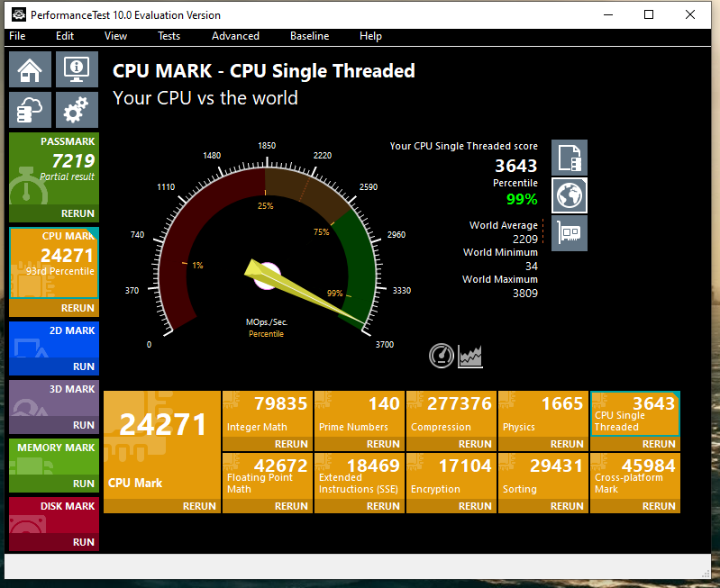Select the DISK MARK sidebar tile
This screenshot has width=720, height=588.
pos(54,515)
